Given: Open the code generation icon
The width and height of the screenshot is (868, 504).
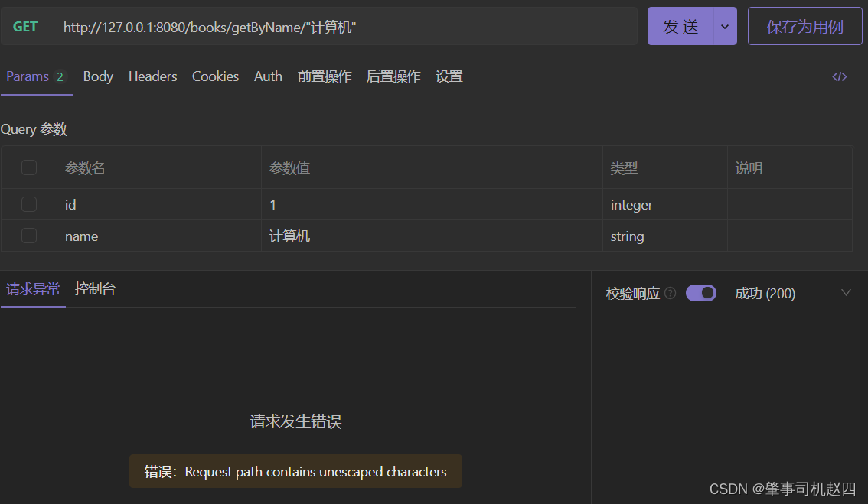Looking at the screenshot, I should (839, 76).
